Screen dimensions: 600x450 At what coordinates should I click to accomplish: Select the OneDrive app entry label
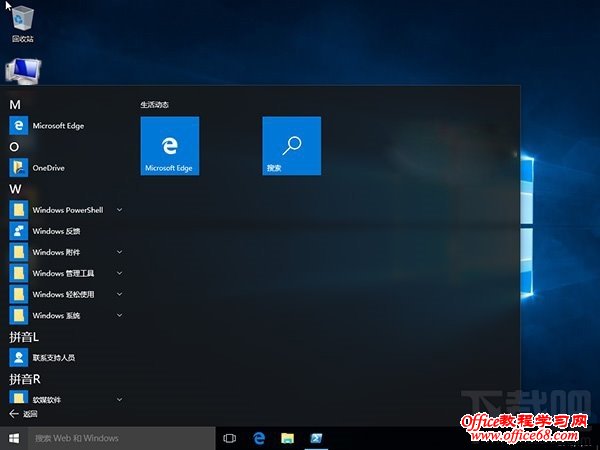(x=48, y=168)
